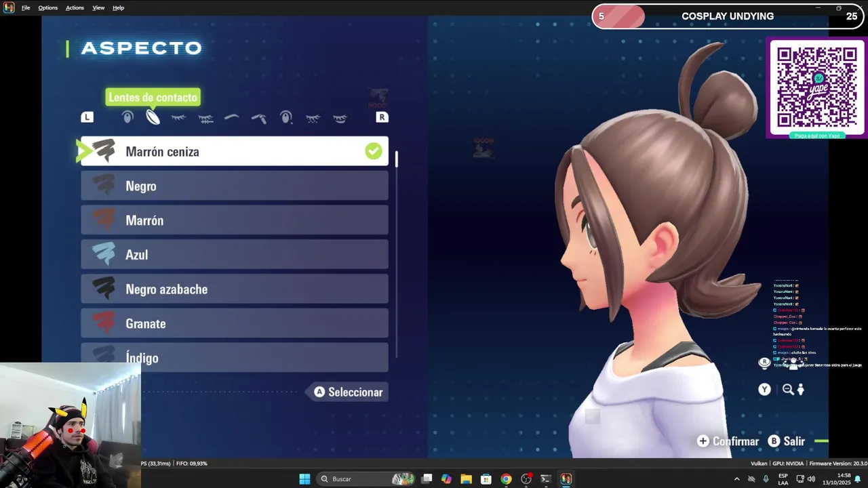Click the Yape QR code image
The image size is (868, 488).
816,87
